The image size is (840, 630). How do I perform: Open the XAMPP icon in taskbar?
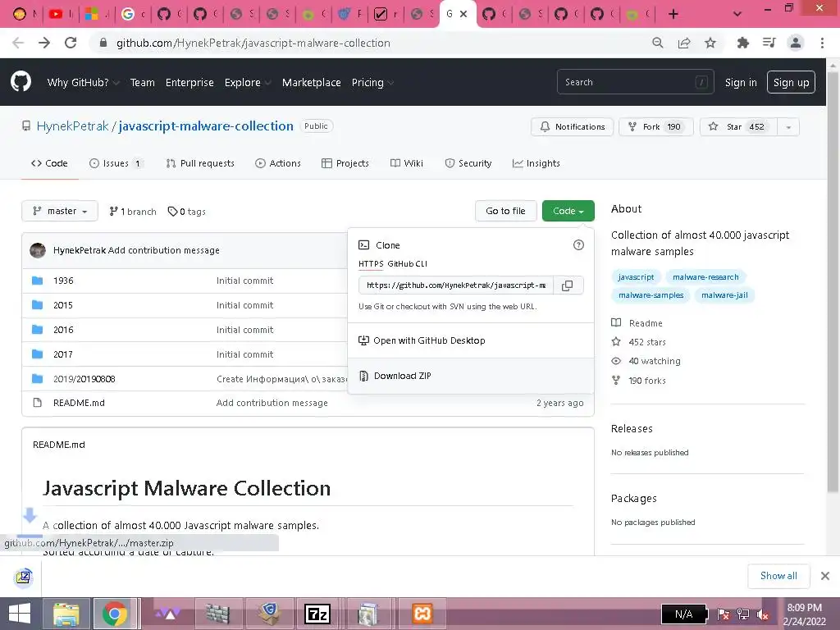pyautogui.click(x=422, y=614)
